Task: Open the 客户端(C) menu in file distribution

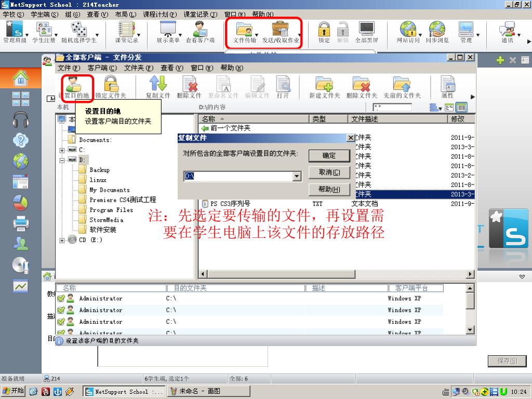Action: [x=102, y=68]
